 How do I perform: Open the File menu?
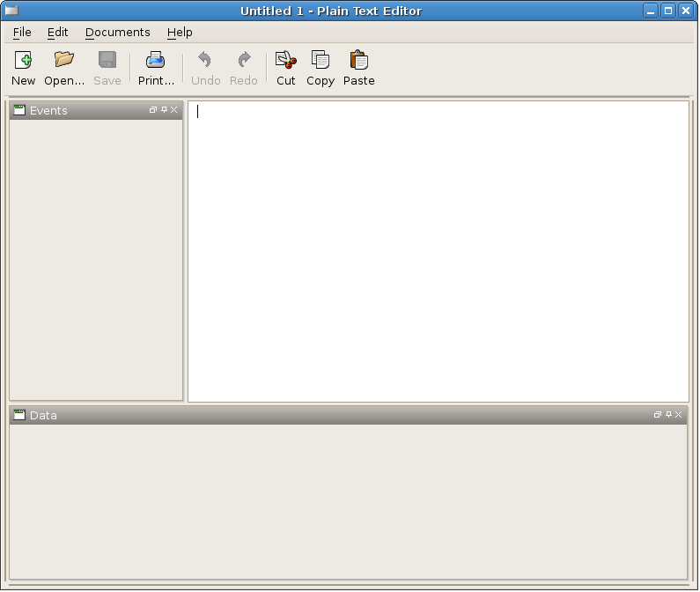[22, 33]
